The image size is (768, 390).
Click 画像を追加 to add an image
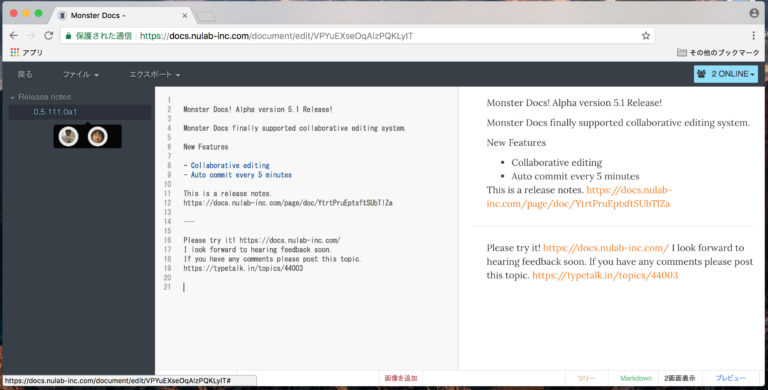click(x=401, y=378)
